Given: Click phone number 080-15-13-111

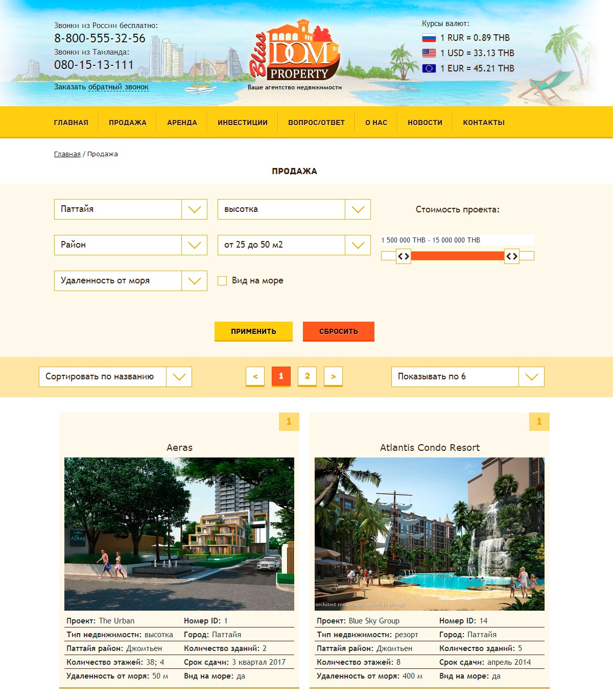Looking at the screenshot, I should click(x=94, y=65).
